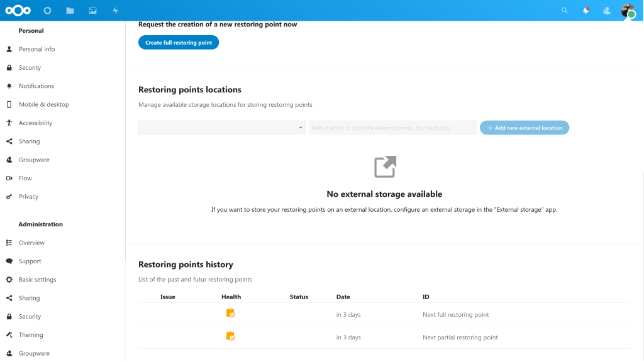Click the Nextcloud logo in header
The height and width of the screenshot is (362, 644).
(18, 11)
